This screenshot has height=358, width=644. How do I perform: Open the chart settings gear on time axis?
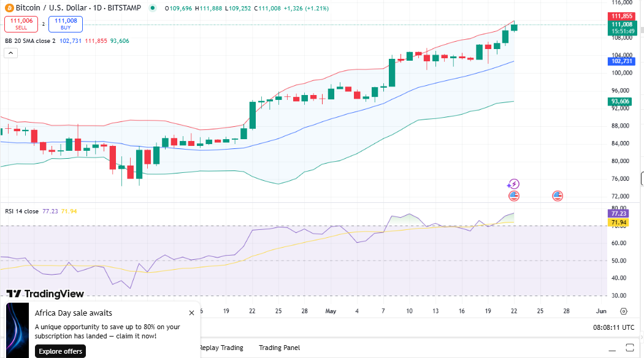624,311
